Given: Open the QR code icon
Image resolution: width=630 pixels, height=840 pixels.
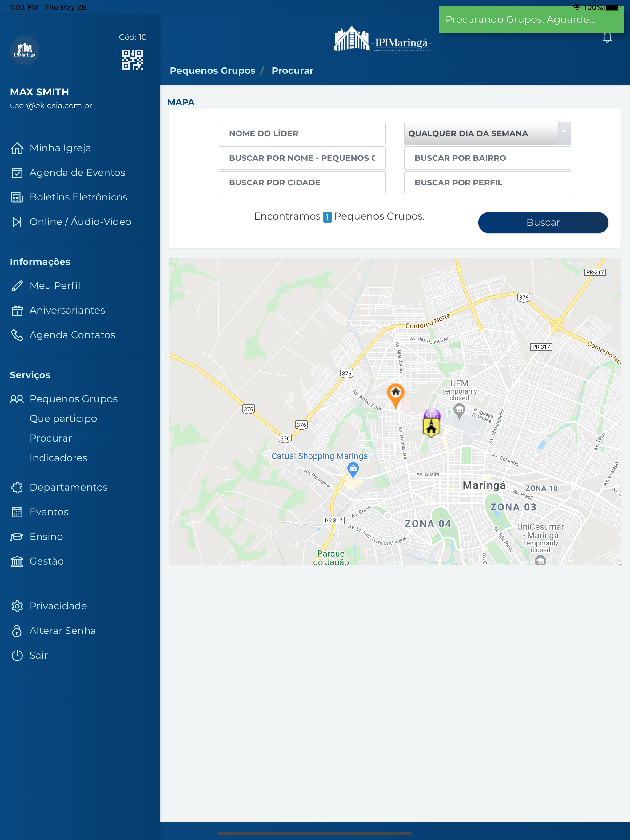Looking at the screenshot, I should point(132,60).
